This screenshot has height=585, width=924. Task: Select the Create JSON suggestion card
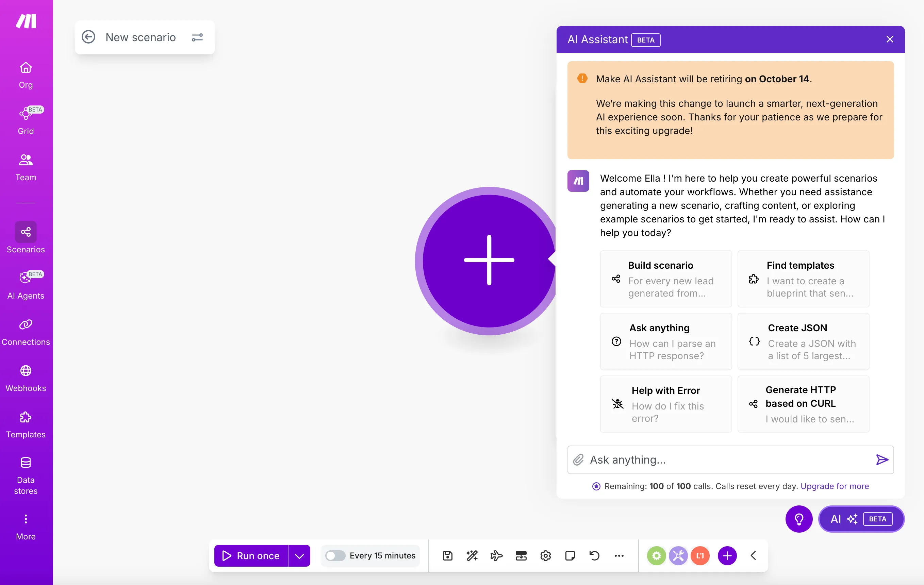point(803,341)
